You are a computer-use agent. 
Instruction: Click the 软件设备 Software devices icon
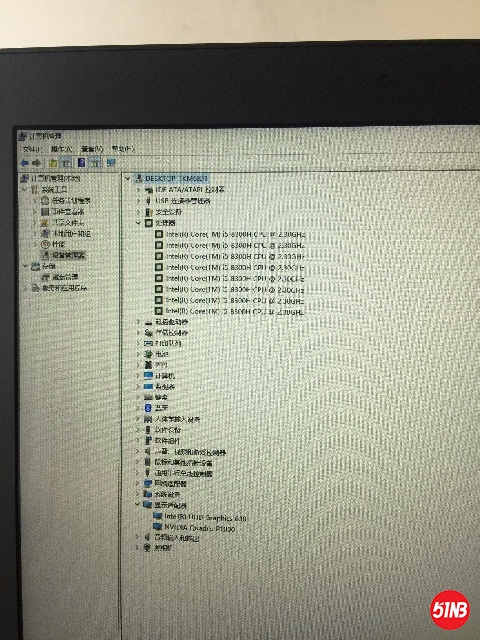point(149,430)
